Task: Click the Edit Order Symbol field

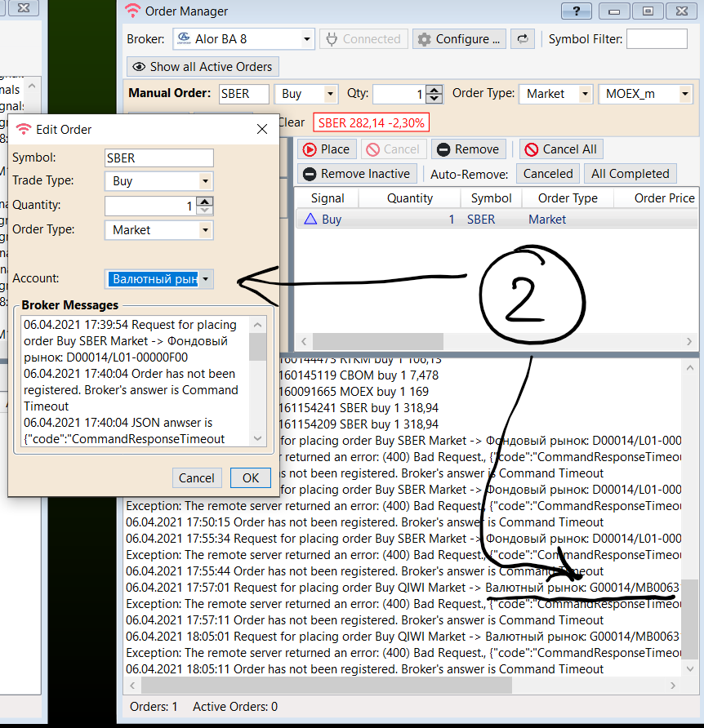Action: tap(159, 158)
